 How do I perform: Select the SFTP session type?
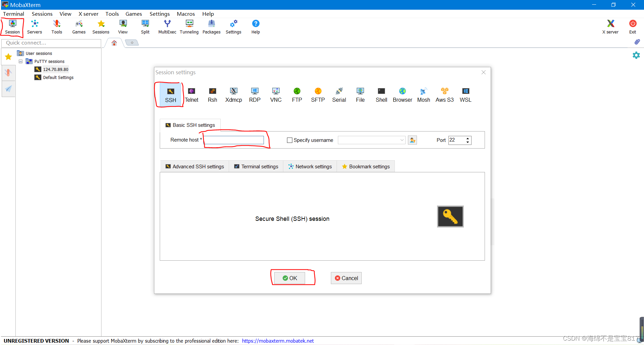(318, 95)
